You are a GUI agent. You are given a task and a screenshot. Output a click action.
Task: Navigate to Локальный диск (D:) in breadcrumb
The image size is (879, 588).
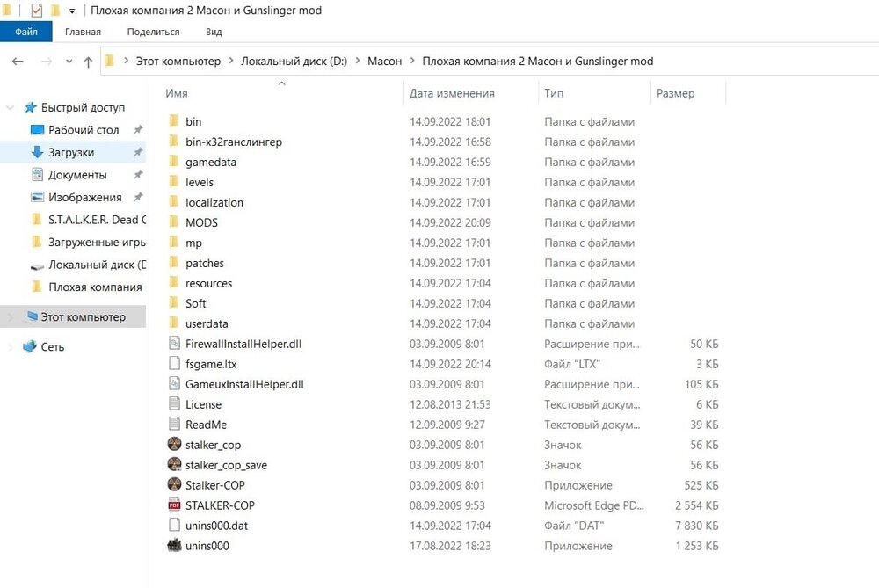pos(294,62)
